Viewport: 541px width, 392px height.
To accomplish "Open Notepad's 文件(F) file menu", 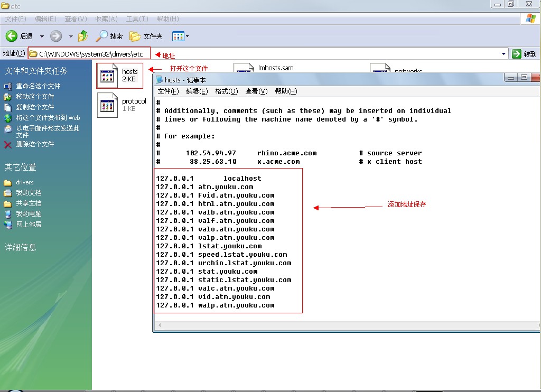I will click(169, 91).
